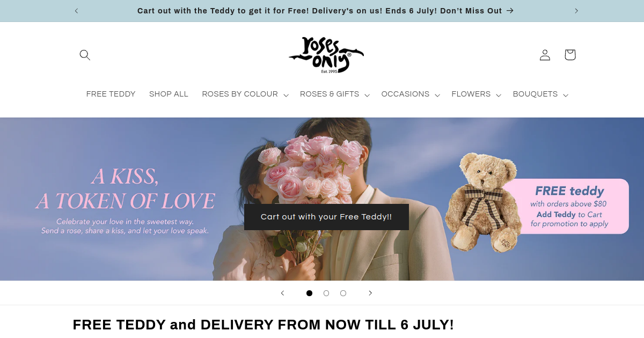Select the second slideshow dot
The width and height of the screenshot is (644, 338).
tap(326, 293)
